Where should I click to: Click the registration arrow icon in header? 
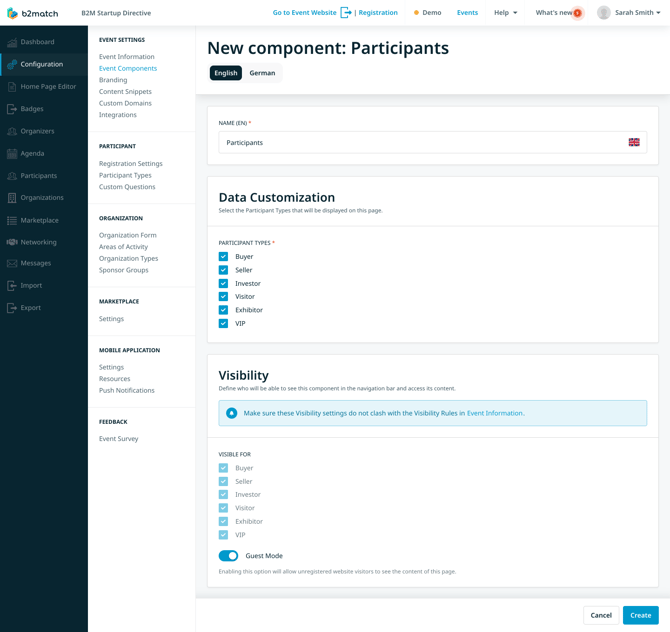(x=346, y=13)
